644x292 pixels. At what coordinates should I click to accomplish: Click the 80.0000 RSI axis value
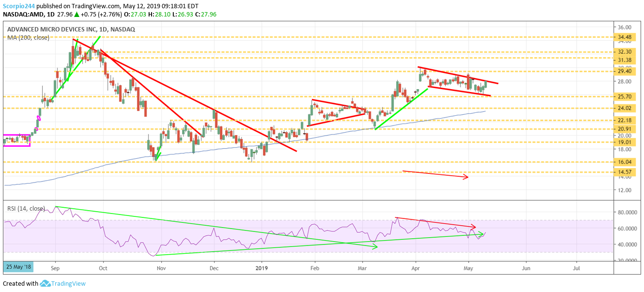[x=627, y=212]
